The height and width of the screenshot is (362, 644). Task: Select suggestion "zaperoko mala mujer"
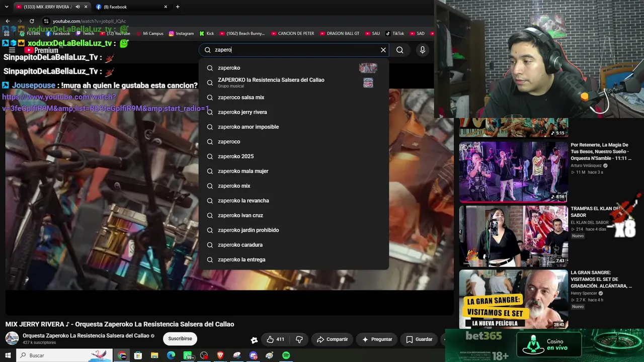[294, 171]
